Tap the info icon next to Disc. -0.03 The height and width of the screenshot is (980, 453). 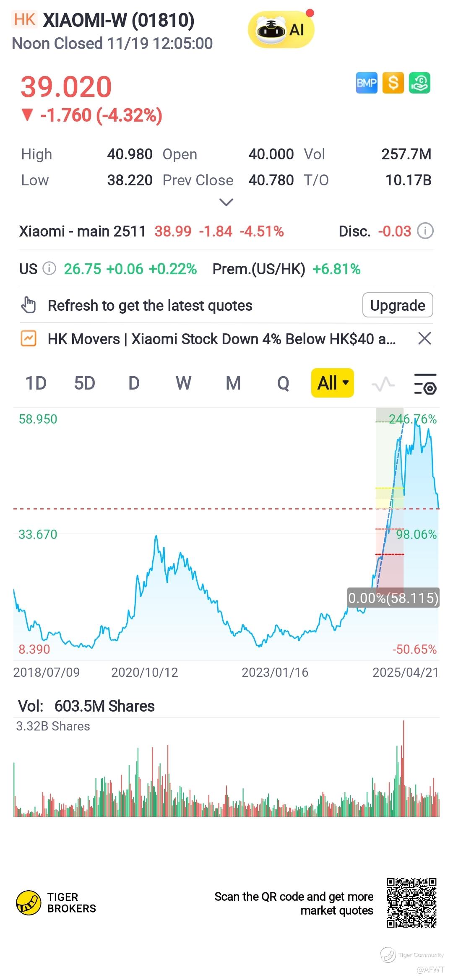(x=425, y=231)
